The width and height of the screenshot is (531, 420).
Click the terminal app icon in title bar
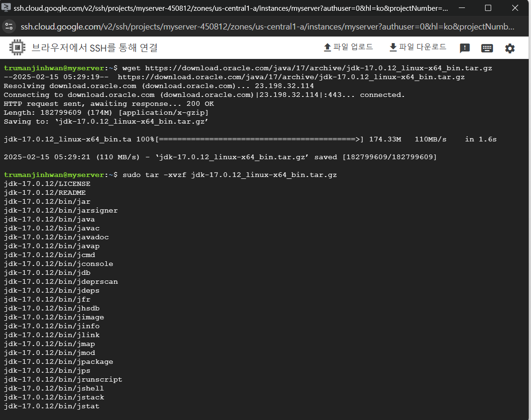7,8
